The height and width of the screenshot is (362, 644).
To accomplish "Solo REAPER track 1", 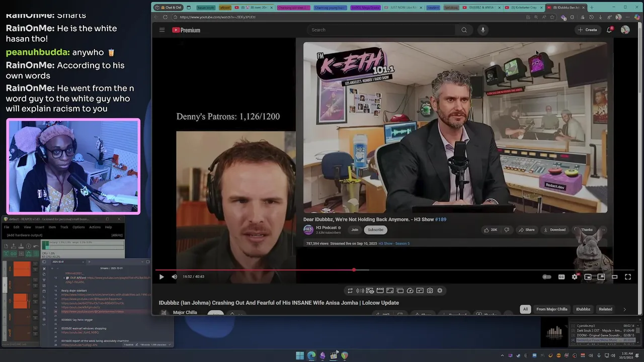I will click(x=35, y=269).
